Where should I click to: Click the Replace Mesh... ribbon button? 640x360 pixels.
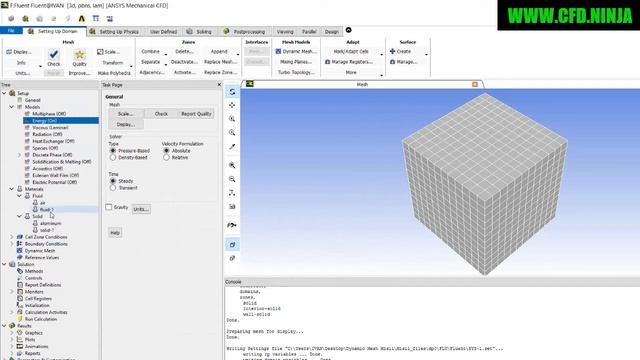click(220, 62)
